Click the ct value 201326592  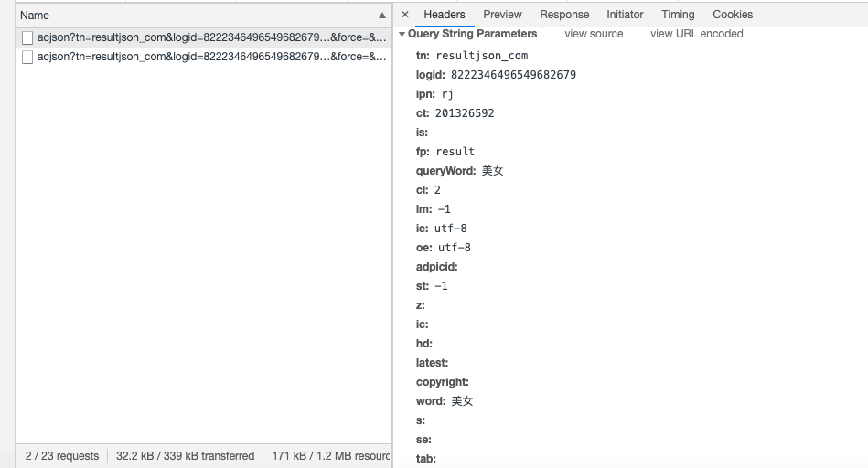pos(465,113)
